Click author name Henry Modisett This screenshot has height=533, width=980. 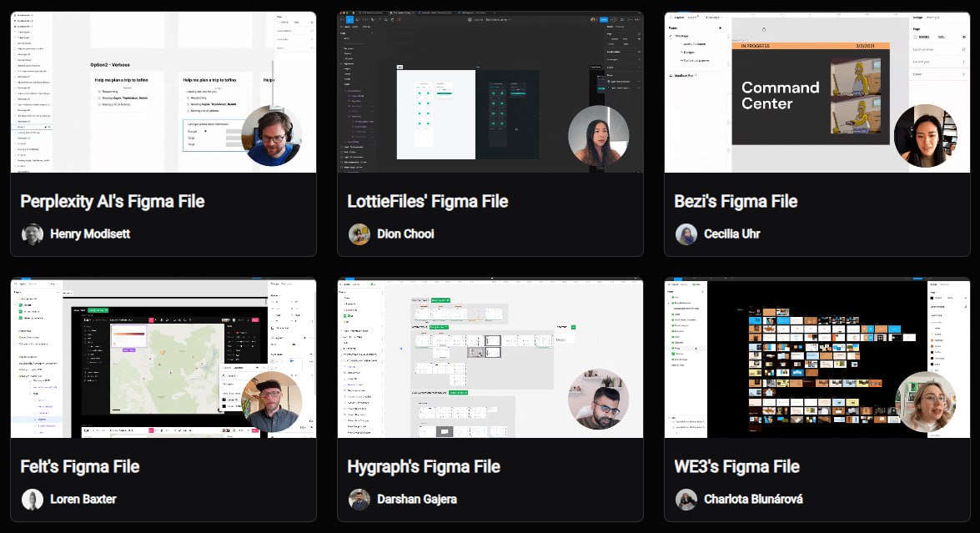pyautogui.click(x=90, y=234)
